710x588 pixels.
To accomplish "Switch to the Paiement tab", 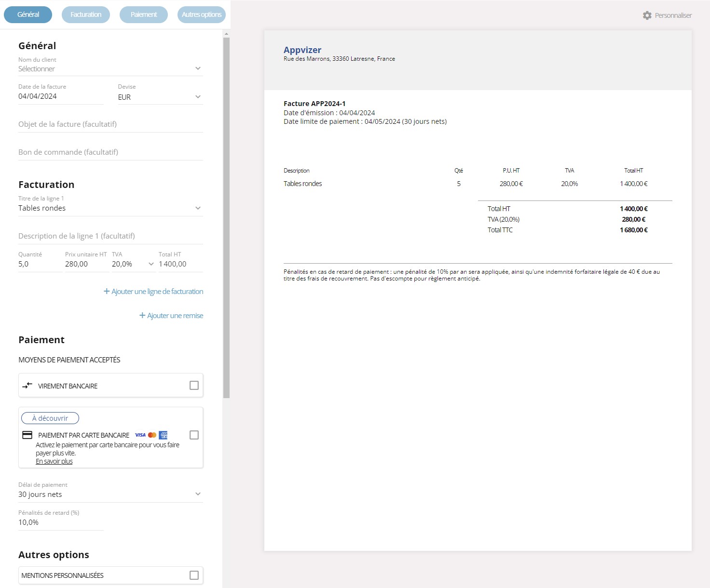I will coord(144,14).
